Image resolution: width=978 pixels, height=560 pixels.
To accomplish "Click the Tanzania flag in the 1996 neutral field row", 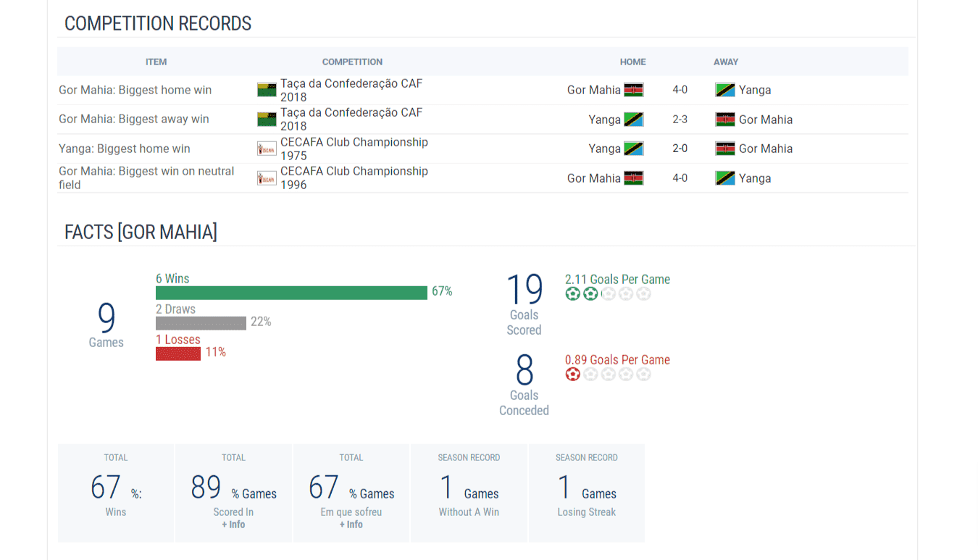I will [x=725, y=178].
